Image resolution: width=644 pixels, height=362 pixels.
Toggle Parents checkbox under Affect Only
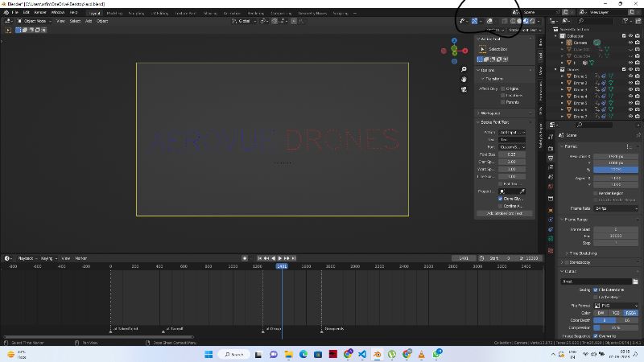pyautogui.click(x=502, y=102)
